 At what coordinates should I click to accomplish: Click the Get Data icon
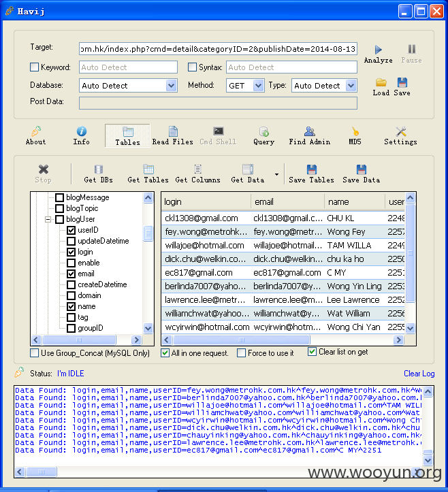pos(248,169)
